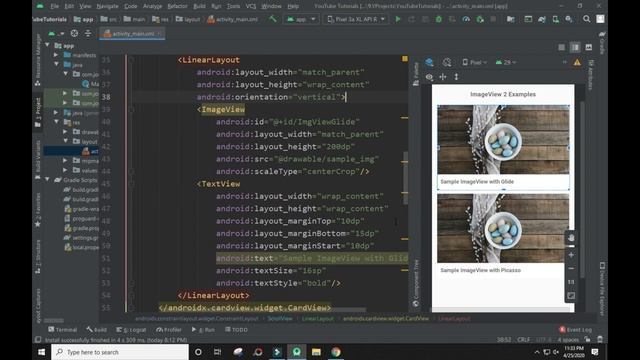Open the Profiler gauge icon in toolbar

(x=466, y=19)
